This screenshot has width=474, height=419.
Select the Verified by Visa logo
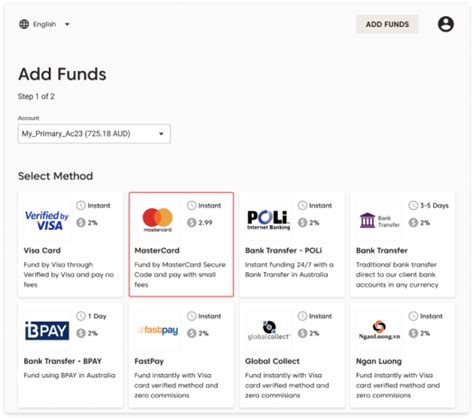[47, 220]
